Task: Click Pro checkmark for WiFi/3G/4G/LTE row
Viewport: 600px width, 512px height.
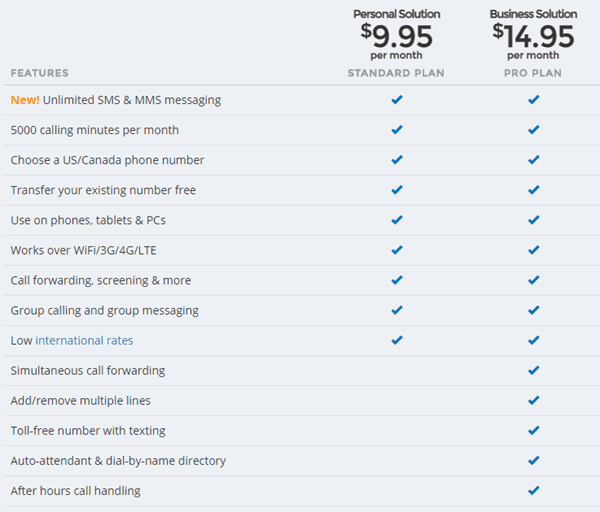Action: (533, 250)
